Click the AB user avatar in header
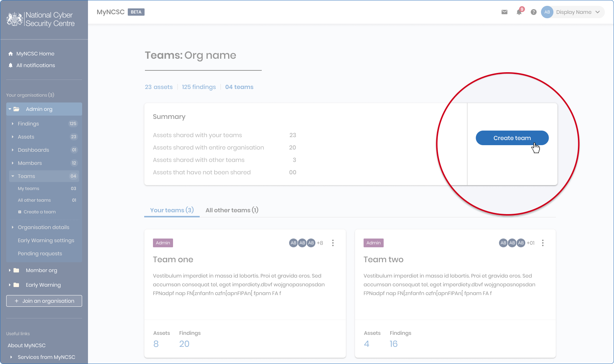Viewport: 614px width, 364px height. point(547,12)
